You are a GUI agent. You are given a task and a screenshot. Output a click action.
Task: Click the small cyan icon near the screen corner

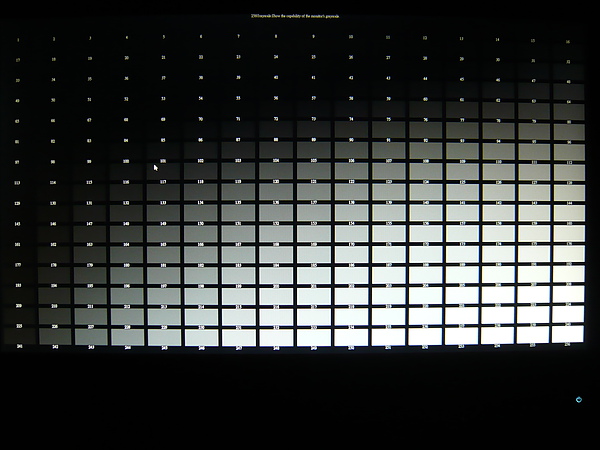[x=579, y=400]
